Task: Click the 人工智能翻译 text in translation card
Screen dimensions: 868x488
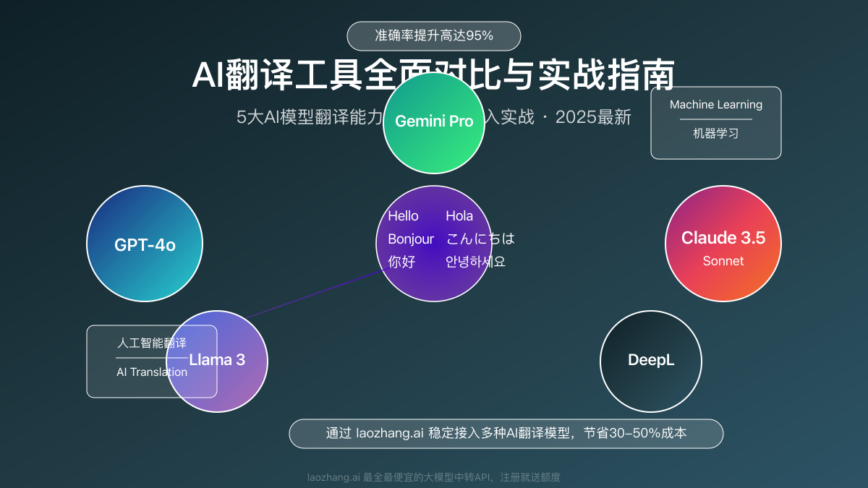Action: (x=151, y=343)
